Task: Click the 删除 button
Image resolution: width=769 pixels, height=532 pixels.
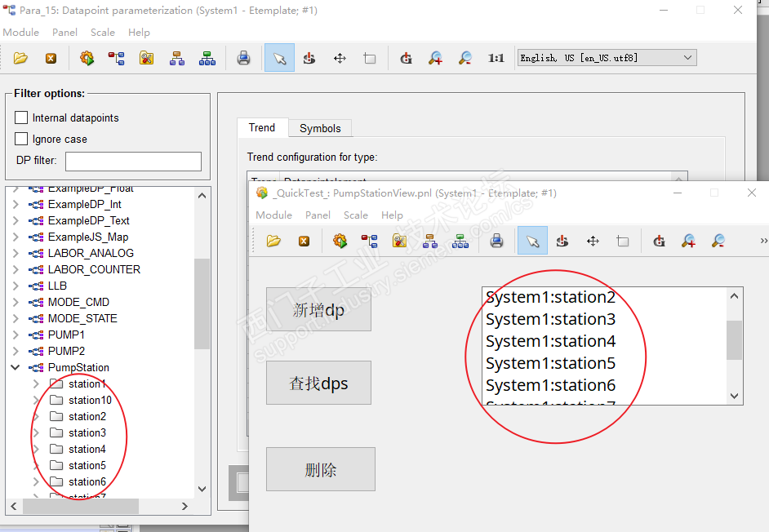Action: coord(321,469)
